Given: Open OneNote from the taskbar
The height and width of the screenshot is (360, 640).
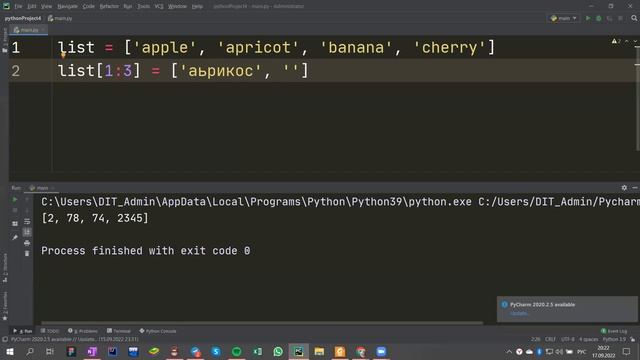Looking at the screenshot, I should pos(92,351).
